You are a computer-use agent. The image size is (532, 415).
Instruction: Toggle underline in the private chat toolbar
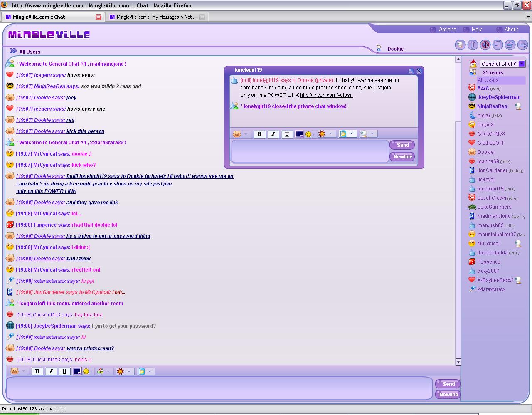click(x=287, y=134)
